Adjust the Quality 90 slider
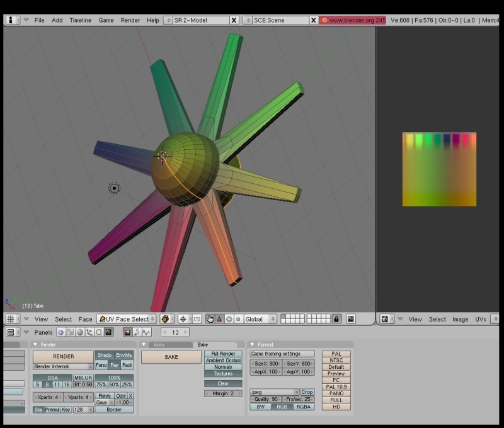The width and height of the screenshot is (504, 428). coord(266,399)
